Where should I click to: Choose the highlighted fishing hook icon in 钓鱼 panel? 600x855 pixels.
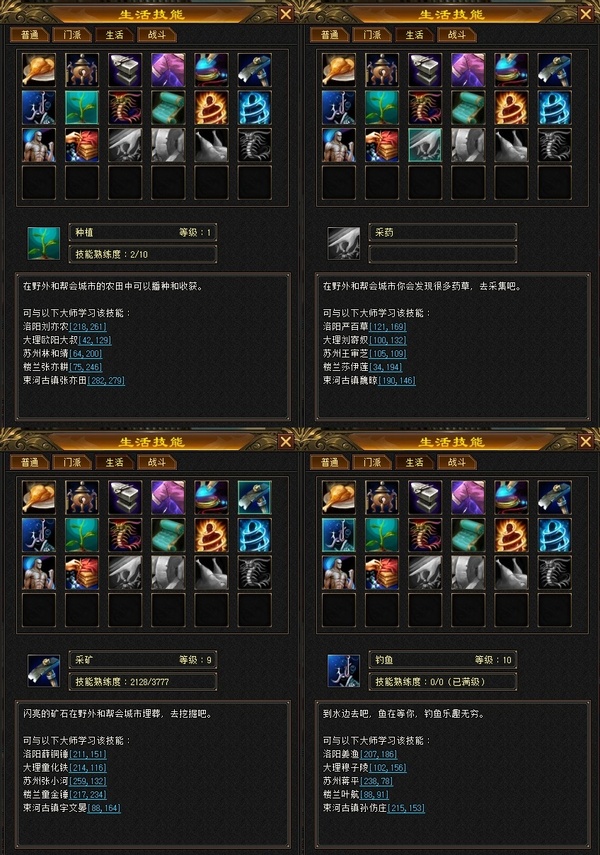click(339, 535)
